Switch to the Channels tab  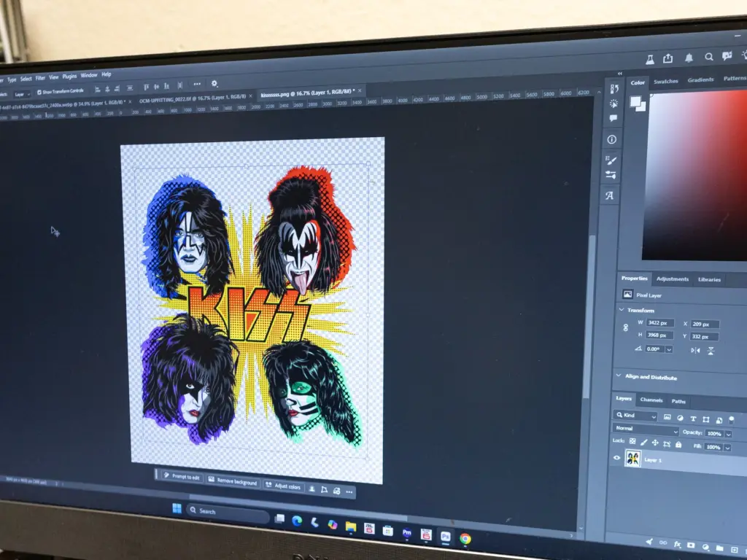651,400
